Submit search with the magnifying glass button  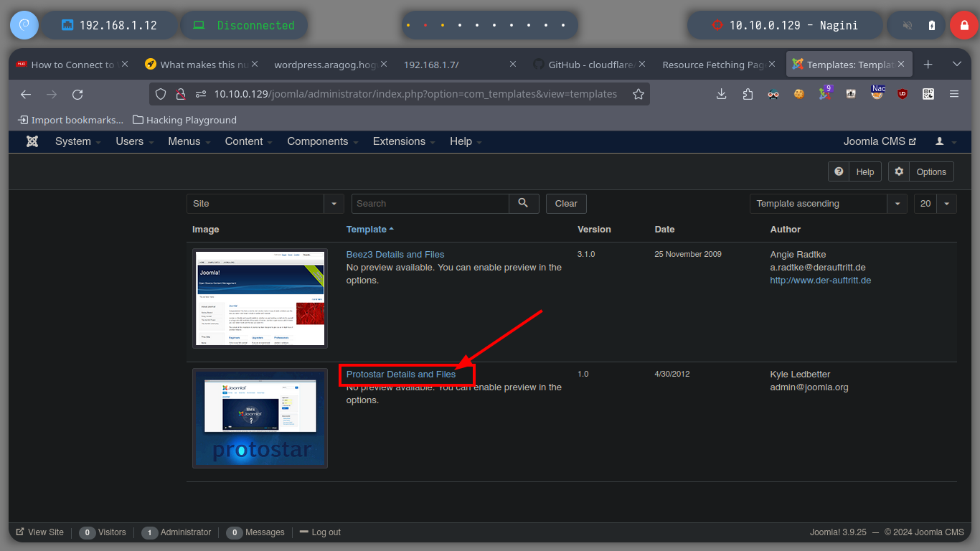coord(524,204)
